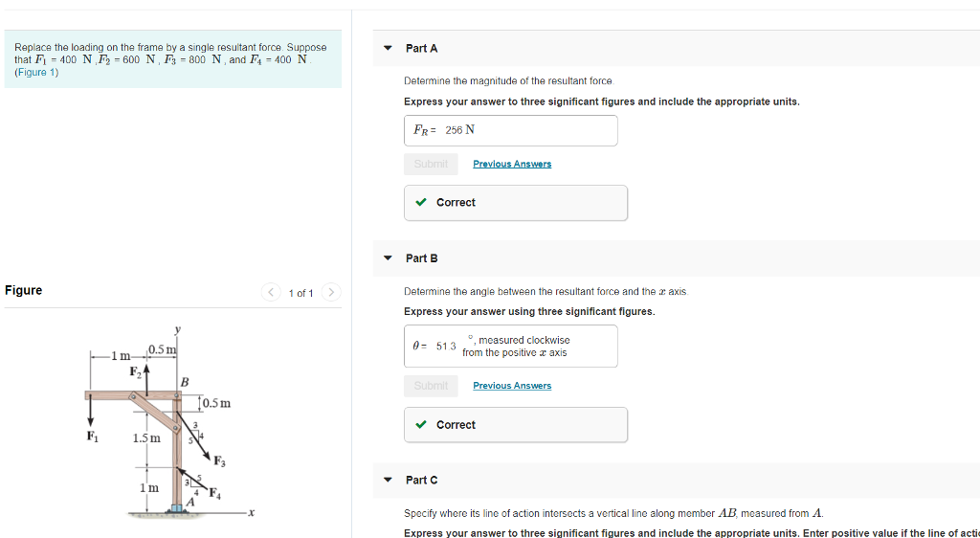The width and height of the screenshot is (980, 538).
Task: Collapse the Part A section triangle
Action: click(388, 48)
